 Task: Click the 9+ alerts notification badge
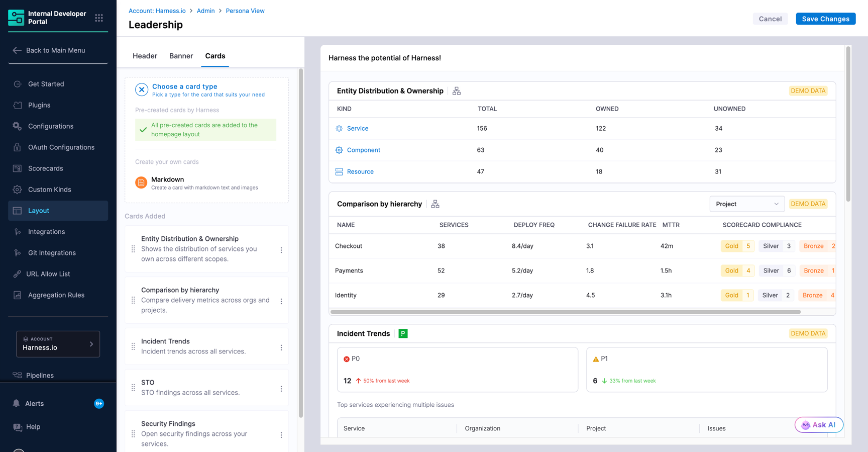[x=99, y=403]
